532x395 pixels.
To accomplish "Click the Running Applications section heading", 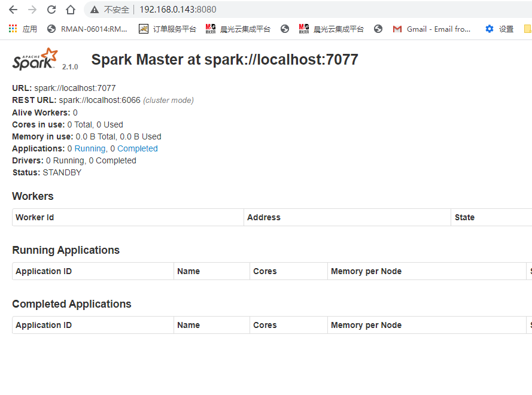I will coord(66,250).
